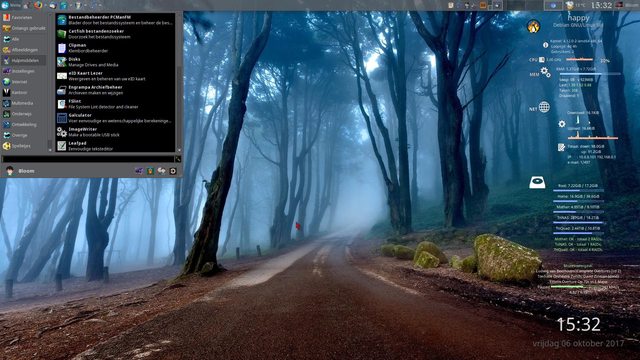Launch Catfish bestandenzoeker
640x360 pixels.
[x=116, y=34]
